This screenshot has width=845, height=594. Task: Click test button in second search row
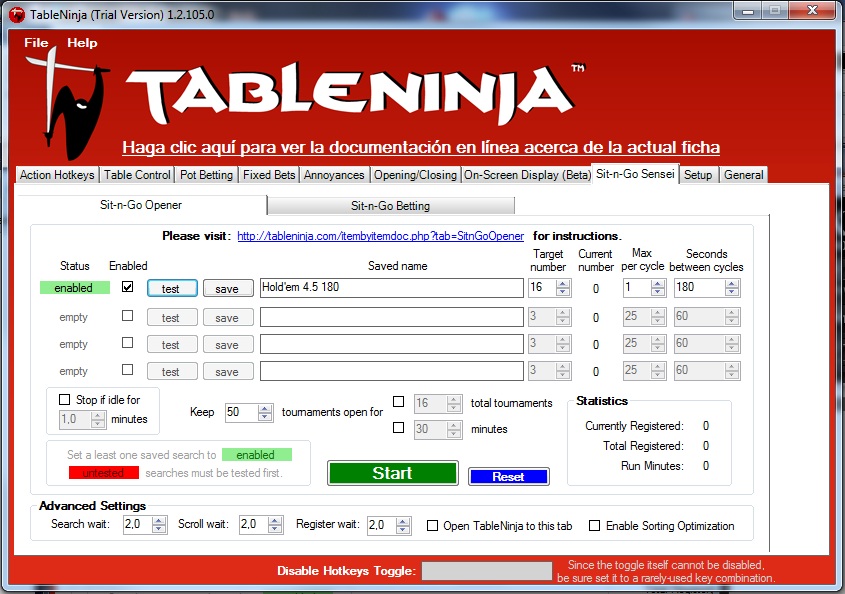[x=172, y=317]
